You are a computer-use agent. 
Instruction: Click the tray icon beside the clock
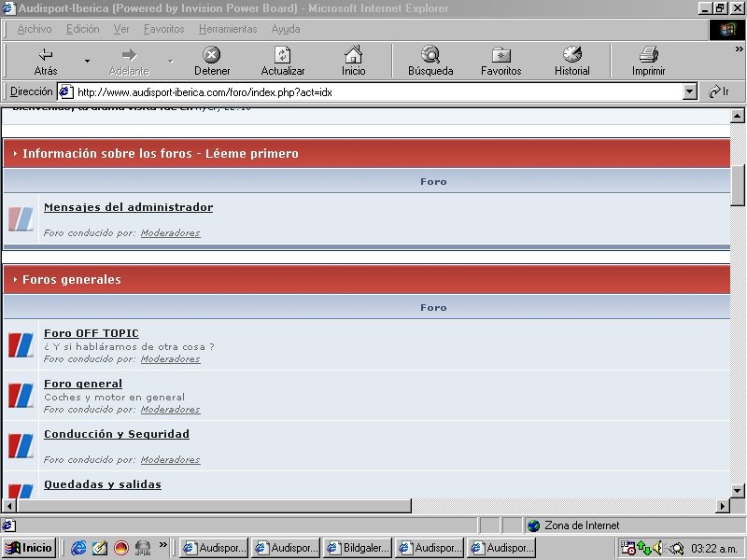[x=676, y=549]
